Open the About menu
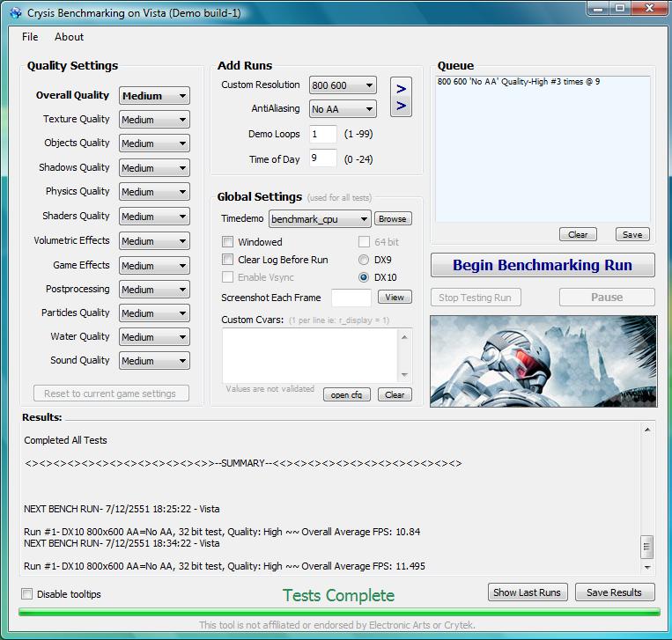 point(69,37)
